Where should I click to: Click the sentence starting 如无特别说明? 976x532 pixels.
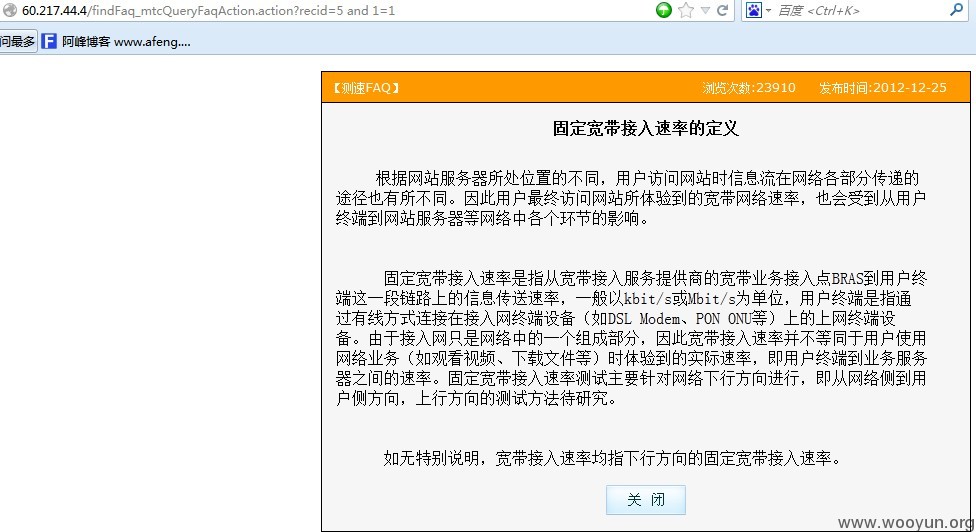click(613, 459)
